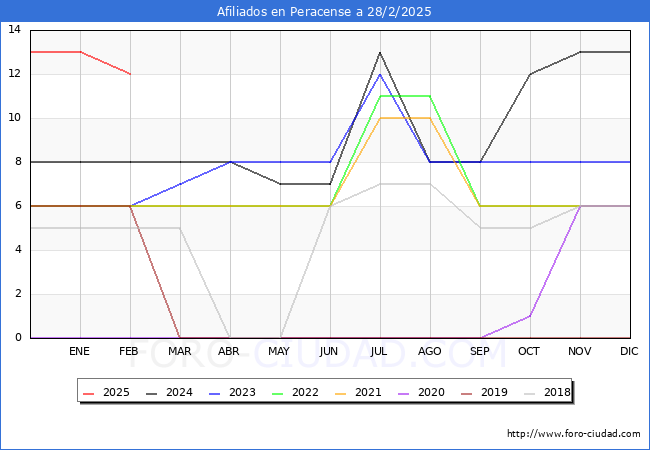Click the orange 2021 legend swatch
The height and width of the screenshot is (450, 650).
(340, 393)
